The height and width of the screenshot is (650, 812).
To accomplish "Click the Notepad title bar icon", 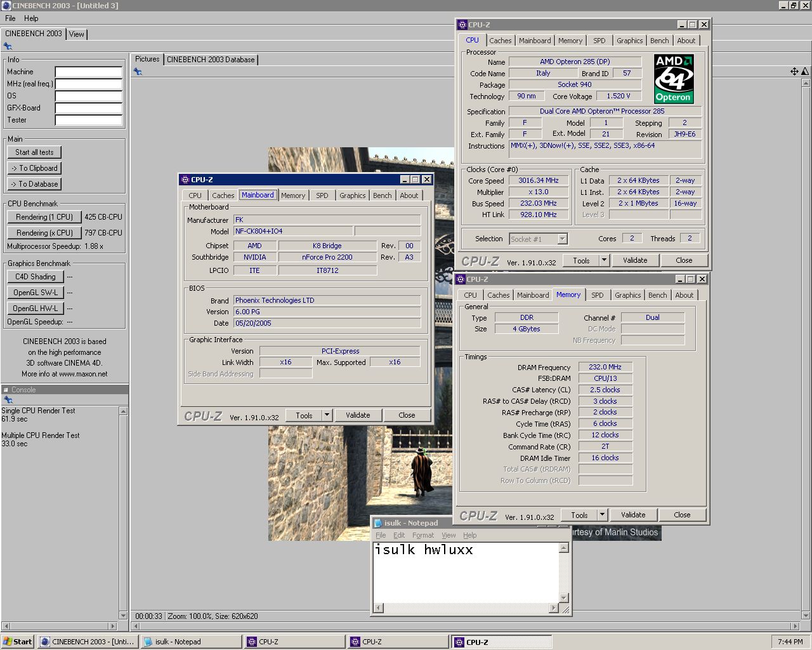I will [378, 523].
